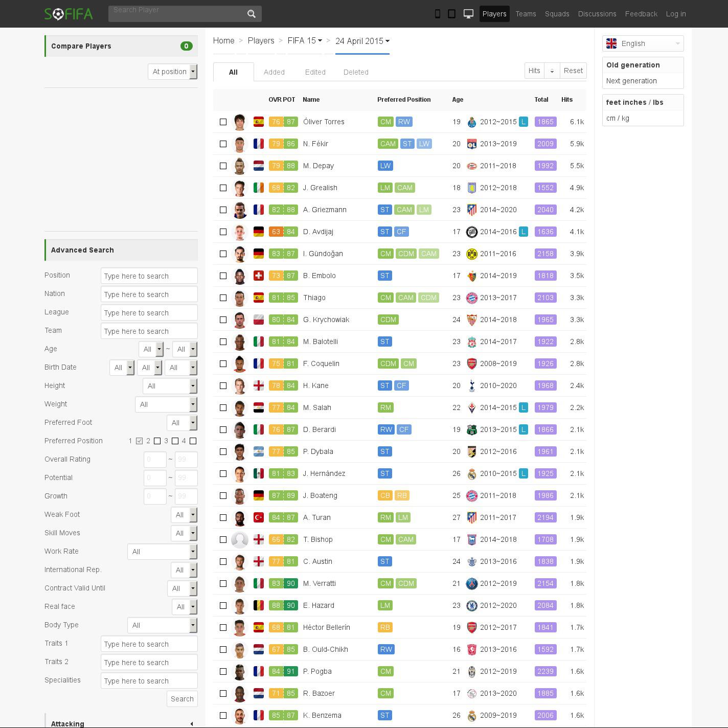Click the Spain flag beside Óliver Torres
The image size is (728, 728).
coord(259,122)
